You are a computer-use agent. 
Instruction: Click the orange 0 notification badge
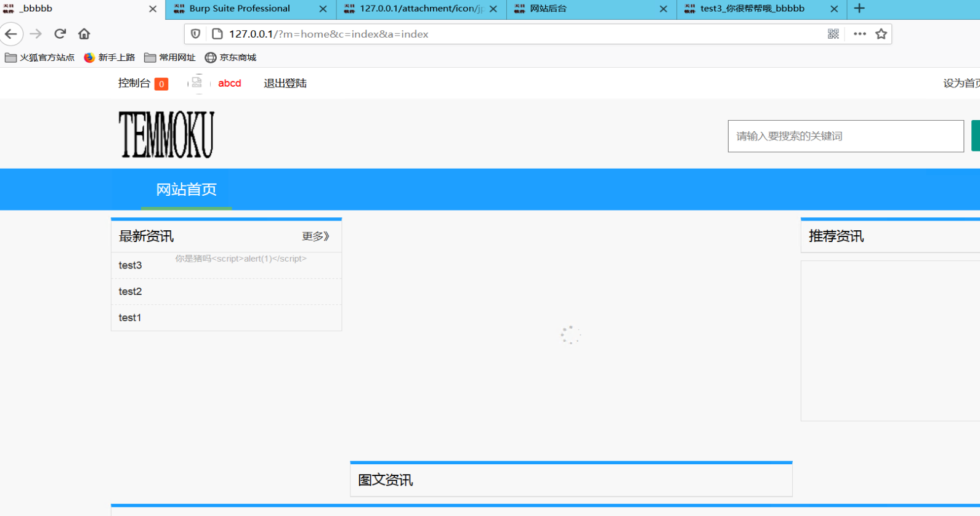pos(161,84)
